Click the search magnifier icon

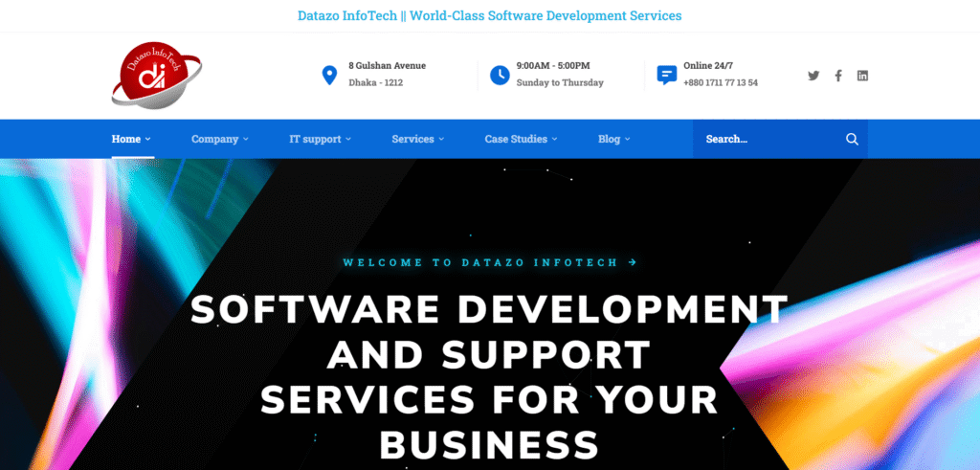pyautogui.click(x=852, y=139)
